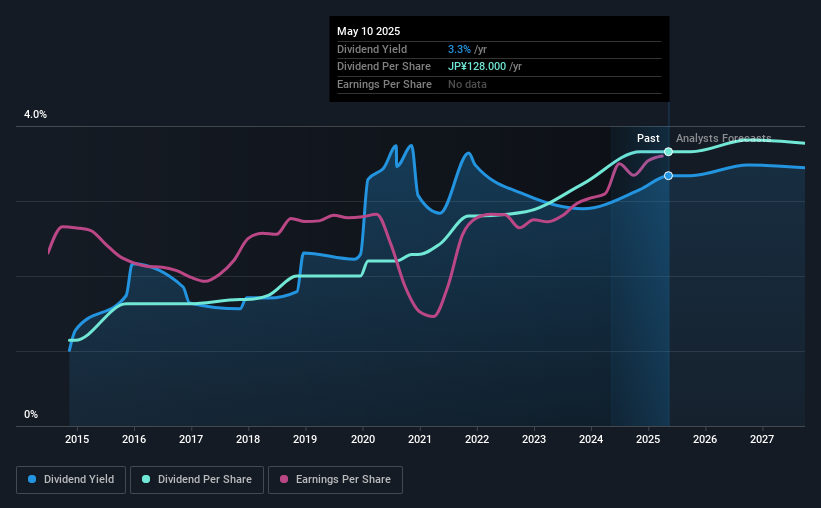Toggle the Dividend Per Share legend button
The width and height of the screenshot is (821, 508).
[197, 480]
